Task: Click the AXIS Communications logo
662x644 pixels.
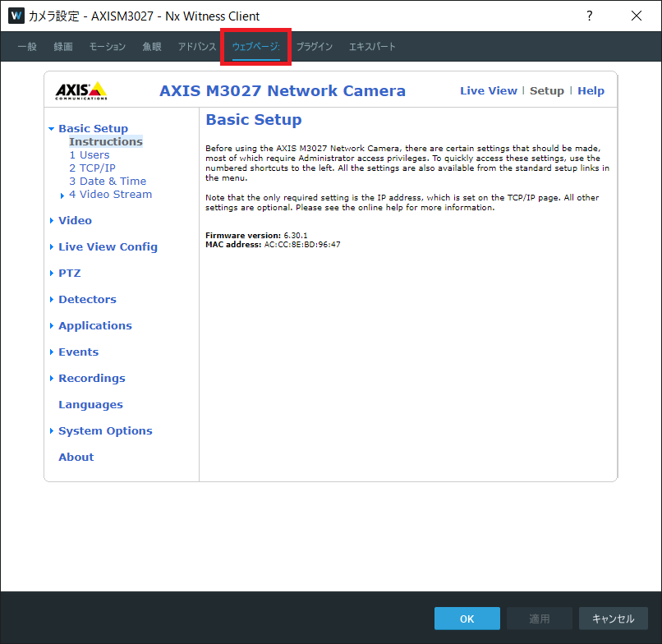Action: [81, 91]
